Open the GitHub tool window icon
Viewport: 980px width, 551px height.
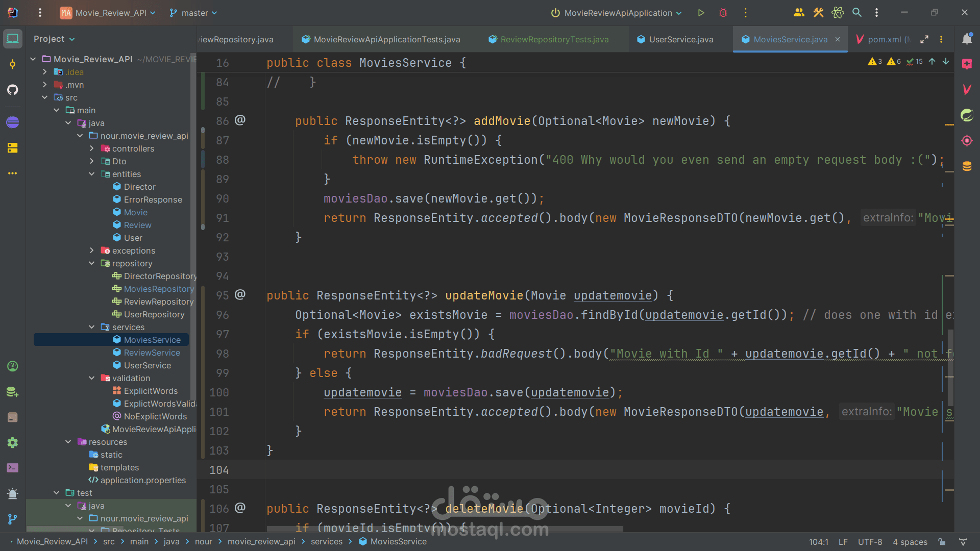pos(13,90)
